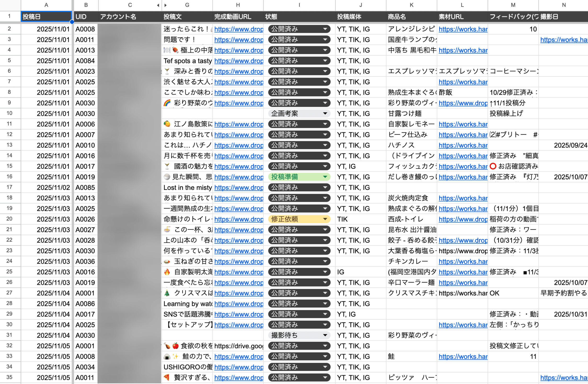588x384 pixels.
Task: Click the 状態 header cell
Action: point(299,17)
